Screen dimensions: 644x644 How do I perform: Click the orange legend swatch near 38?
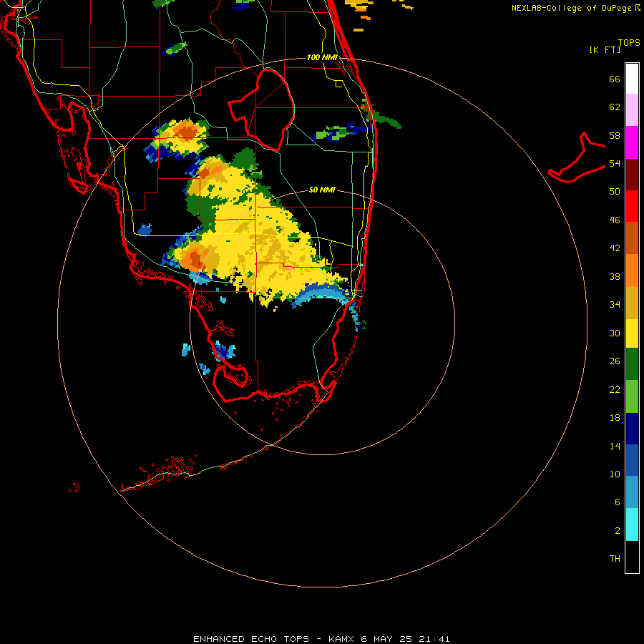pyautogui.click(x=632, y=270)
